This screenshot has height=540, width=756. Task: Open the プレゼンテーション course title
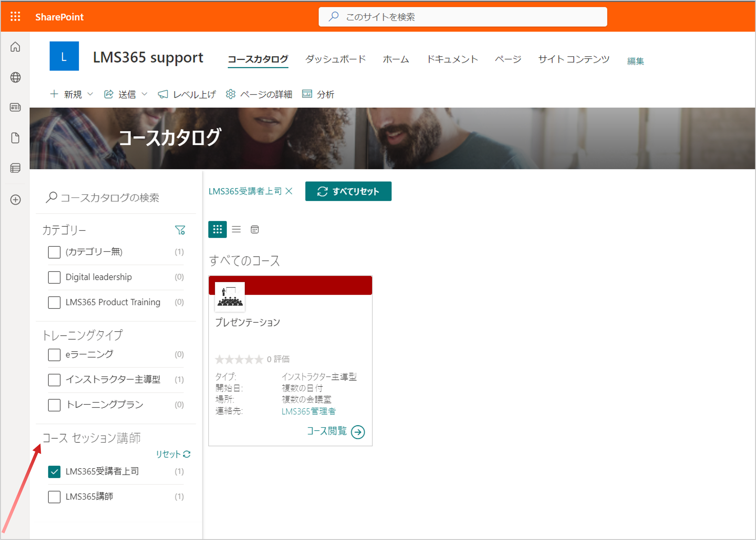[x=248, y=322]
